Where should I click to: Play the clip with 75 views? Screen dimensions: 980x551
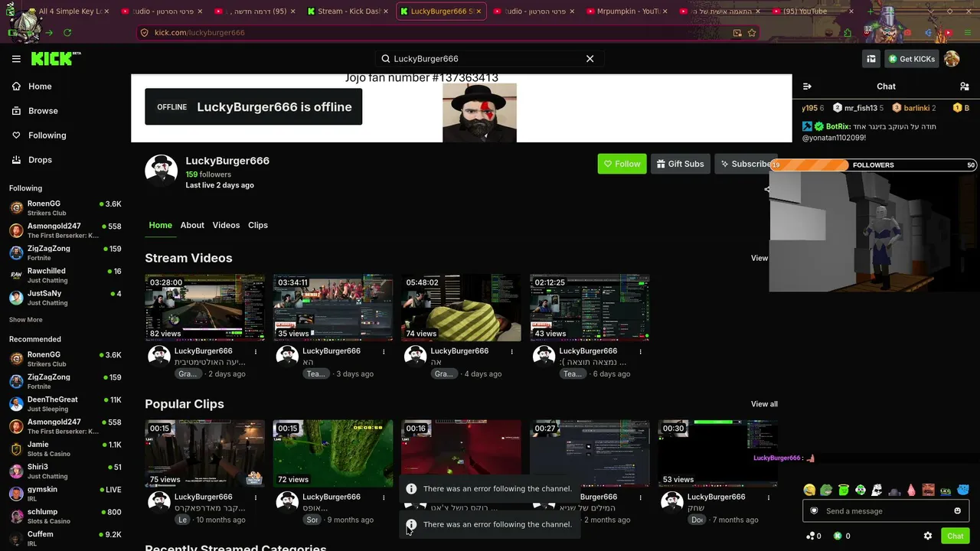tap(205, 453)
